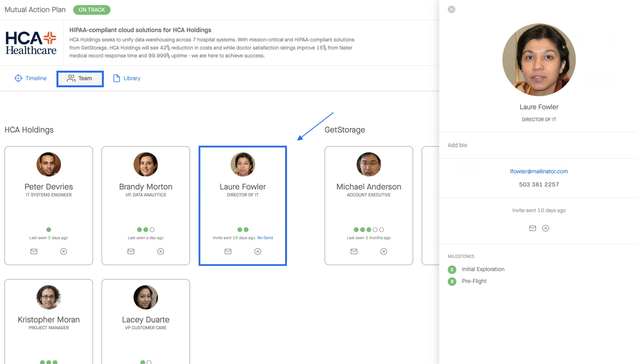Click Re-Send invite link for Laure Fowler

[x=265, y=238]
